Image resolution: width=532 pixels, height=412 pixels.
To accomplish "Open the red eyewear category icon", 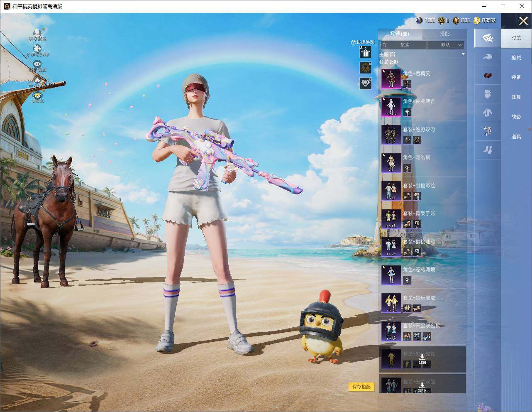I will click(x=488, y=76).
